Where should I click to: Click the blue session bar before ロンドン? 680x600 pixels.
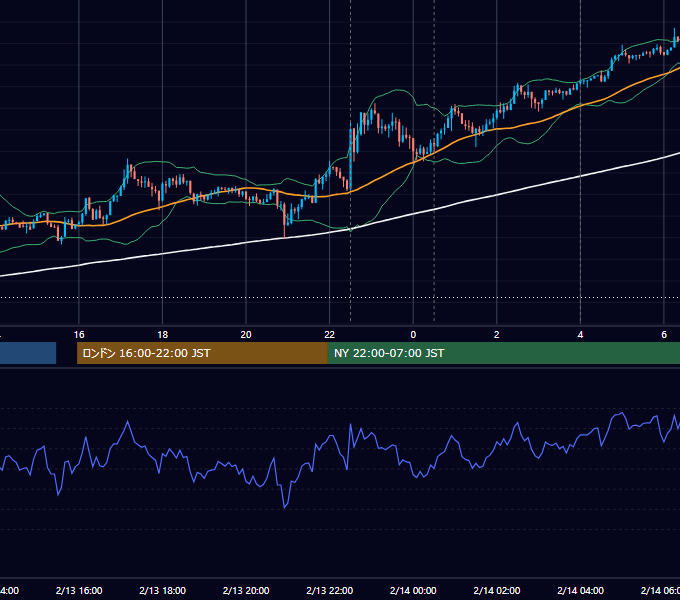click(28, 353)
